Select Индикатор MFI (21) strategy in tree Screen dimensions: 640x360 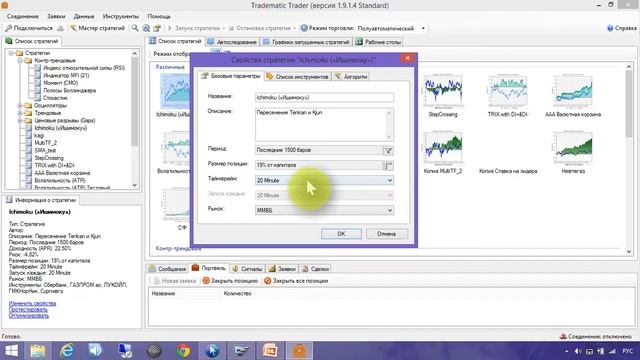coord(66,76)
